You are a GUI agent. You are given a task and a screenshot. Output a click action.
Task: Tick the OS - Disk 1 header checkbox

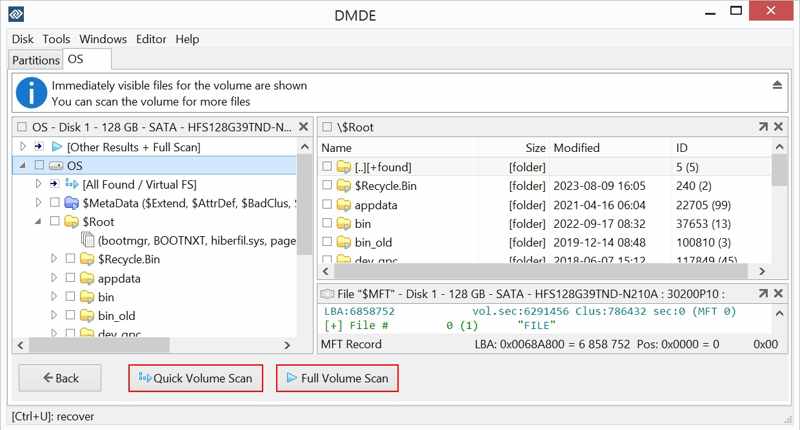(22, 127)
